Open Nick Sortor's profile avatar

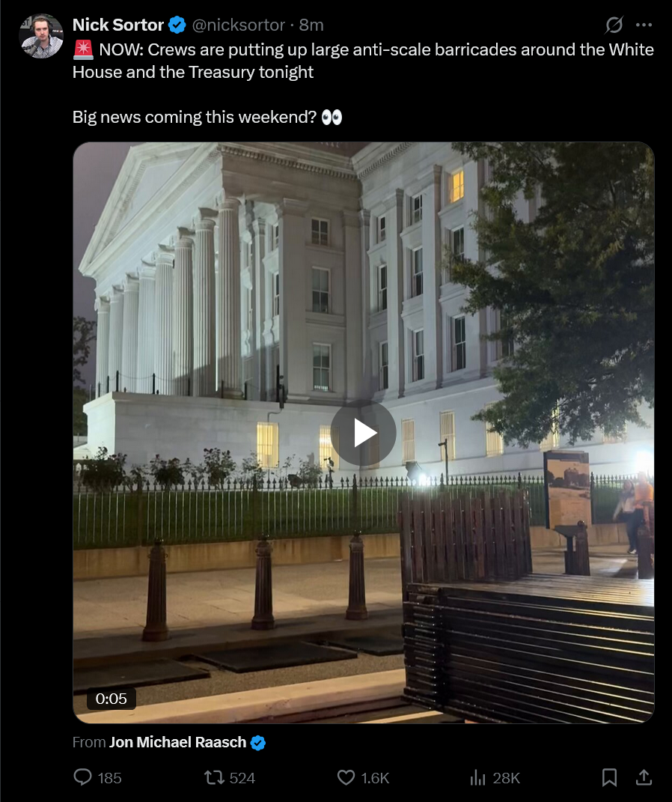[x=41, y=36]
